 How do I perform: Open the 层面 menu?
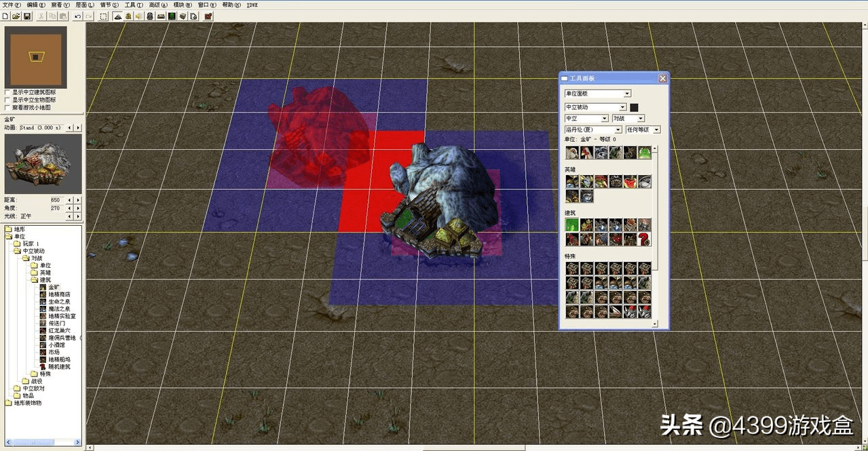(84, 5)
